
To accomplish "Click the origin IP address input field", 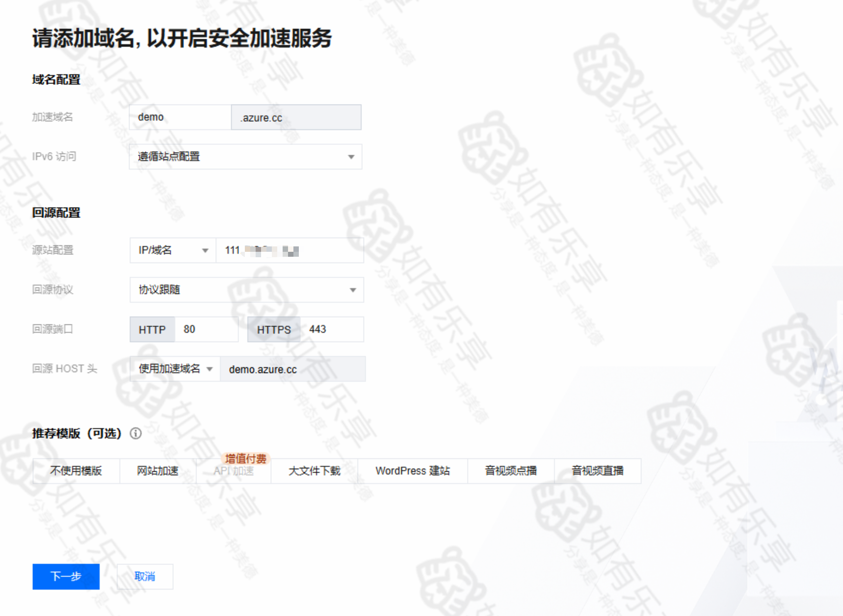I will click(290, 250).
